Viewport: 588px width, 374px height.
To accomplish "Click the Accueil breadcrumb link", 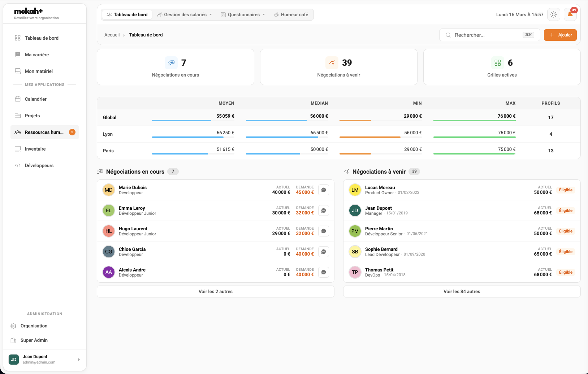I will click(x=112, y=35).
